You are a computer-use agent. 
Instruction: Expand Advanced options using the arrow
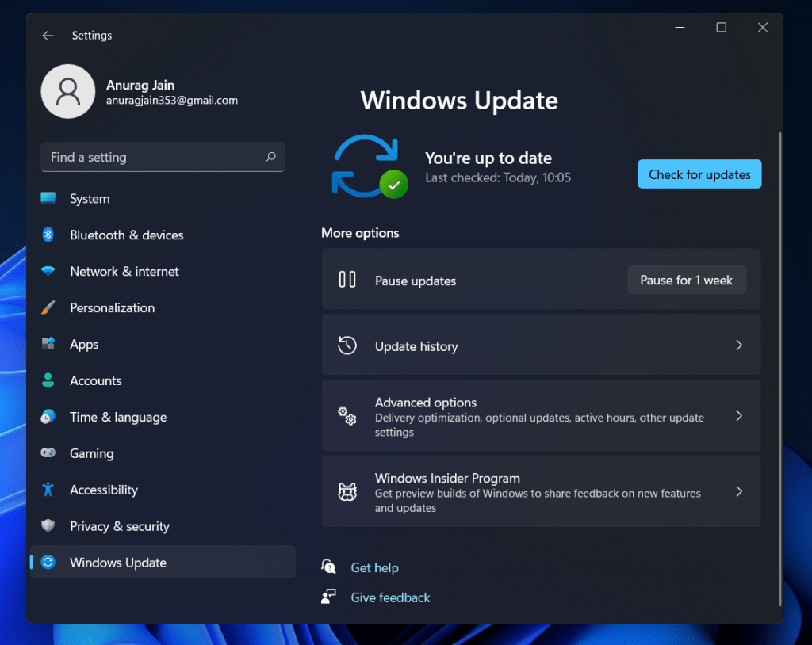coord(739,415)
